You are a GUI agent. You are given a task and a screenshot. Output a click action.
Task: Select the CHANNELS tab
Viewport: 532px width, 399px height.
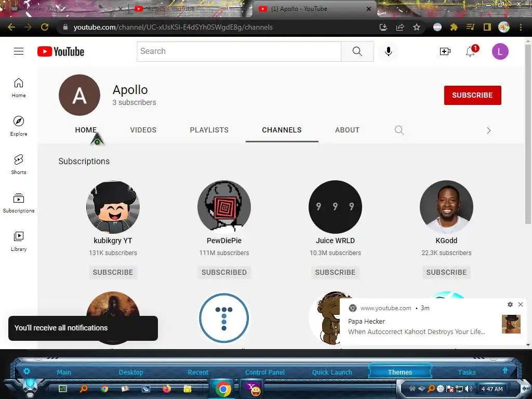tap(282, 130)
